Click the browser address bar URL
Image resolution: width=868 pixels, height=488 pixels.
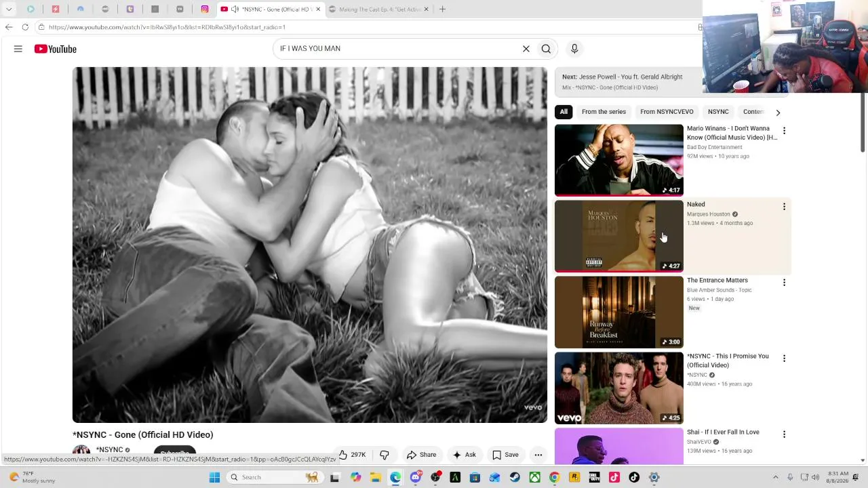click(x=167, y=27)
